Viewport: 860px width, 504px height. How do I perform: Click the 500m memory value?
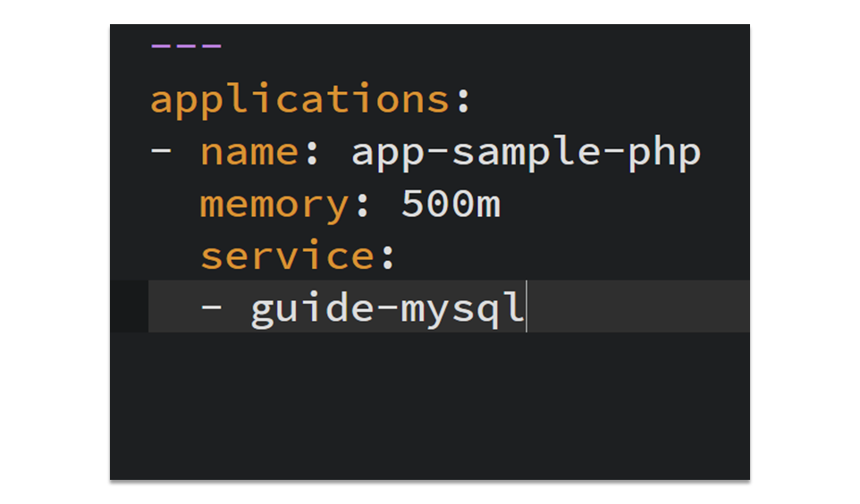tap(451, 205)
